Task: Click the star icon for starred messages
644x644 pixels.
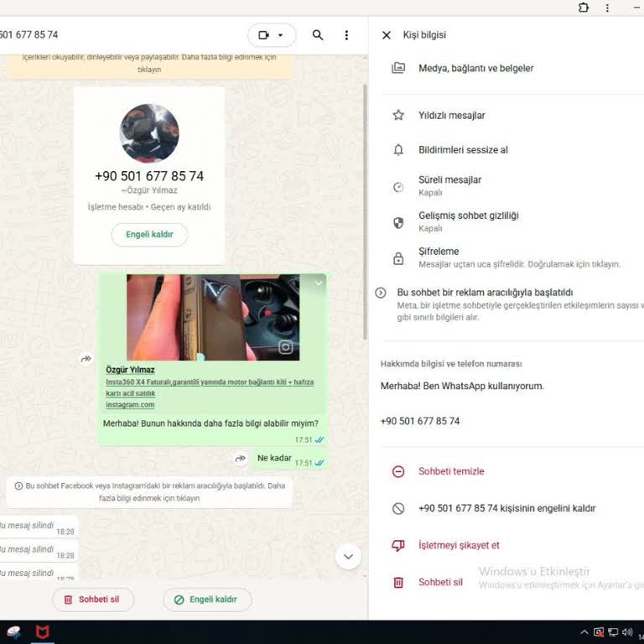Action: [398, 115]
